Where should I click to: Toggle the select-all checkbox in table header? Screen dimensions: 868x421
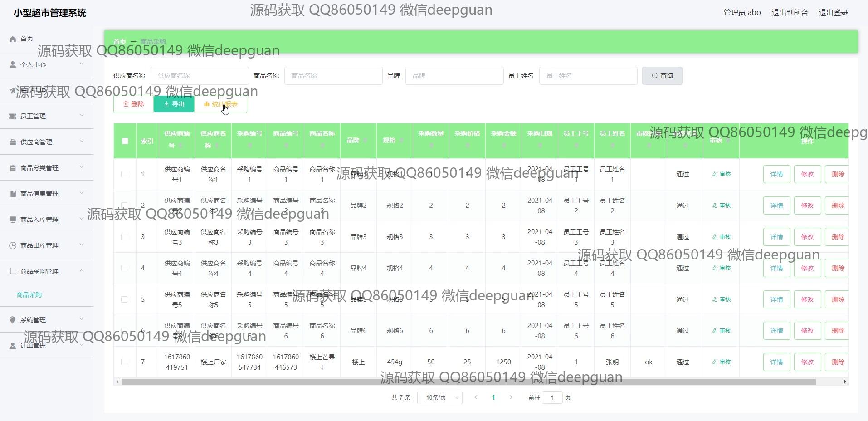pos(125,141)
